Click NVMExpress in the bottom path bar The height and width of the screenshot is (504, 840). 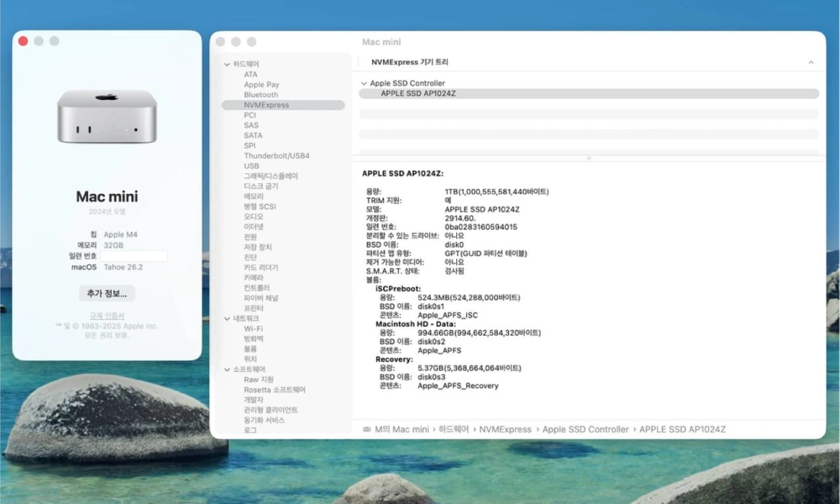coord(505,429)
